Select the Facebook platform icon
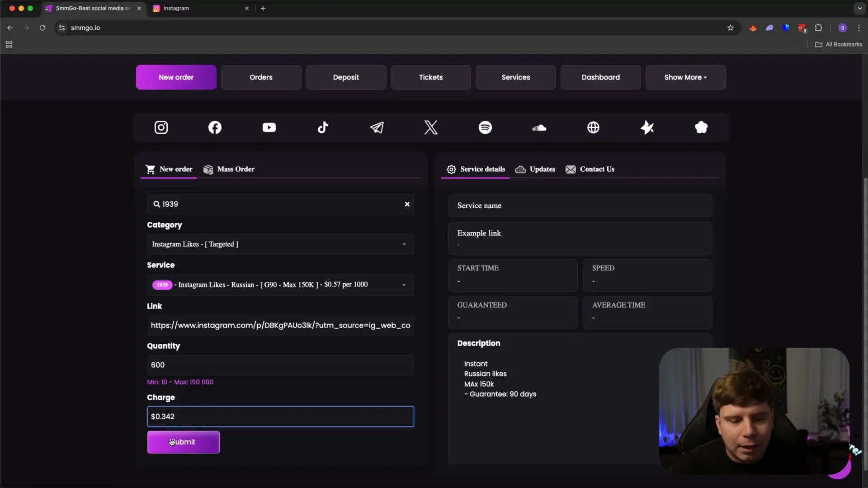 [x=215, y=127]
